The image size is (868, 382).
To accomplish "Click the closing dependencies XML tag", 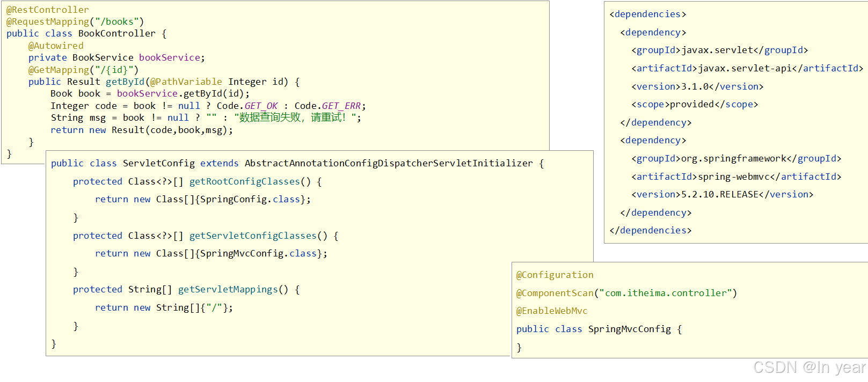I will tap(650, 230).
